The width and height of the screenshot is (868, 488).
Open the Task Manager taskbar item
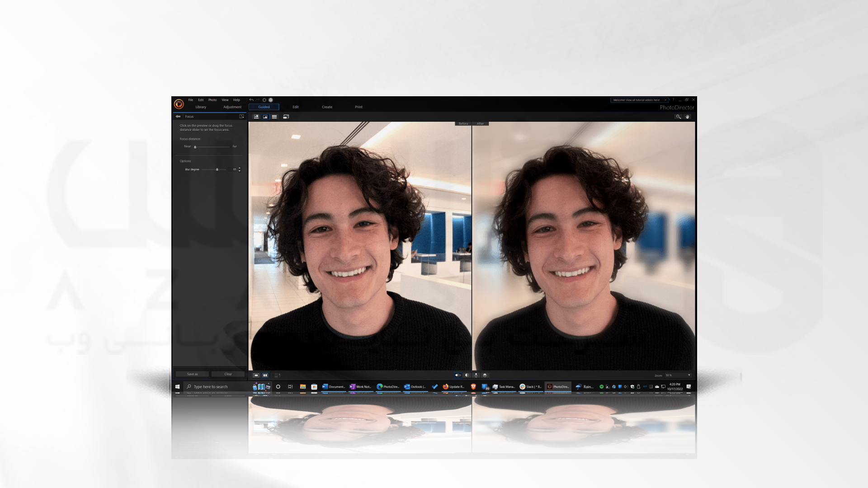coord(504,387)
